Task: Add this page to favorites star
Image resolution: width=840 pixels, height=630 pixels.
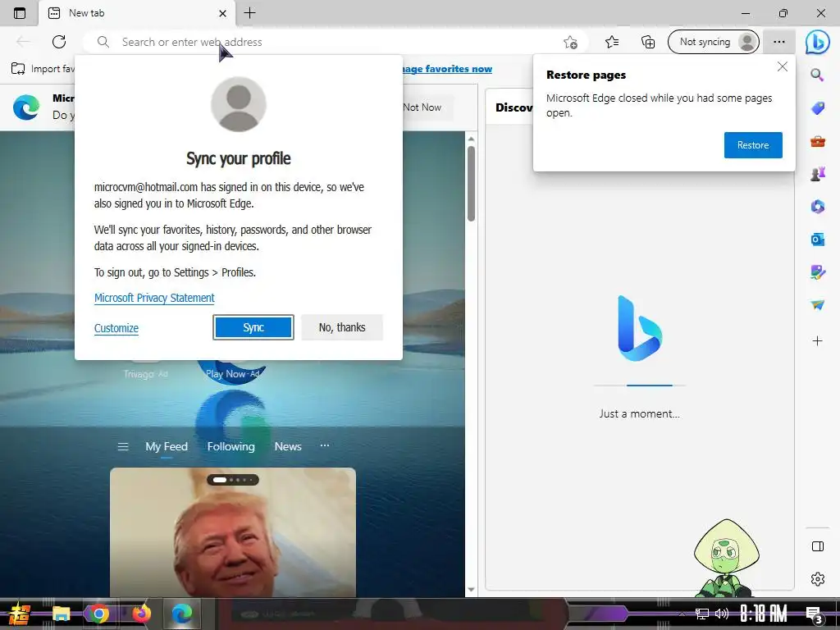Action: pyautogui.click(x=571, y=42)
